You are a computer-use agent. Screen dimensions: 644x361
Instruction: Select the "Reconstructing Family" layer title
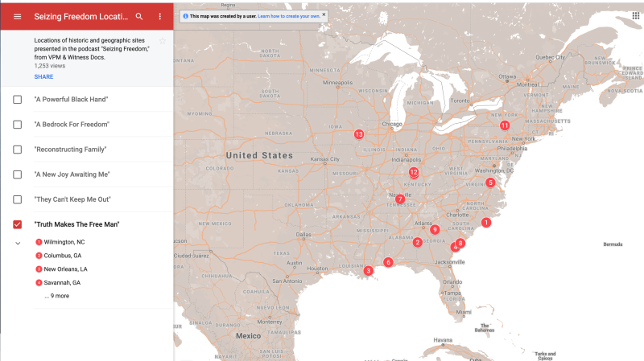[x=70, y=150]
